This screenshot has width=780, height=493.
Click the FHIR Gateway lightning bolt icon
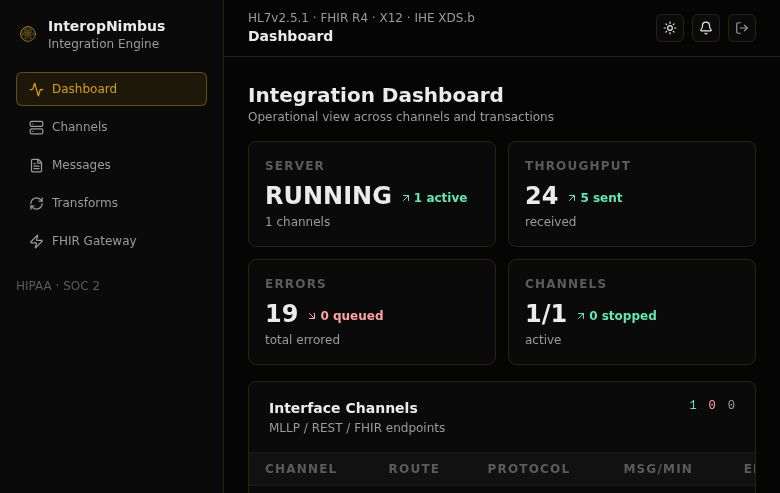click(37, 241)
